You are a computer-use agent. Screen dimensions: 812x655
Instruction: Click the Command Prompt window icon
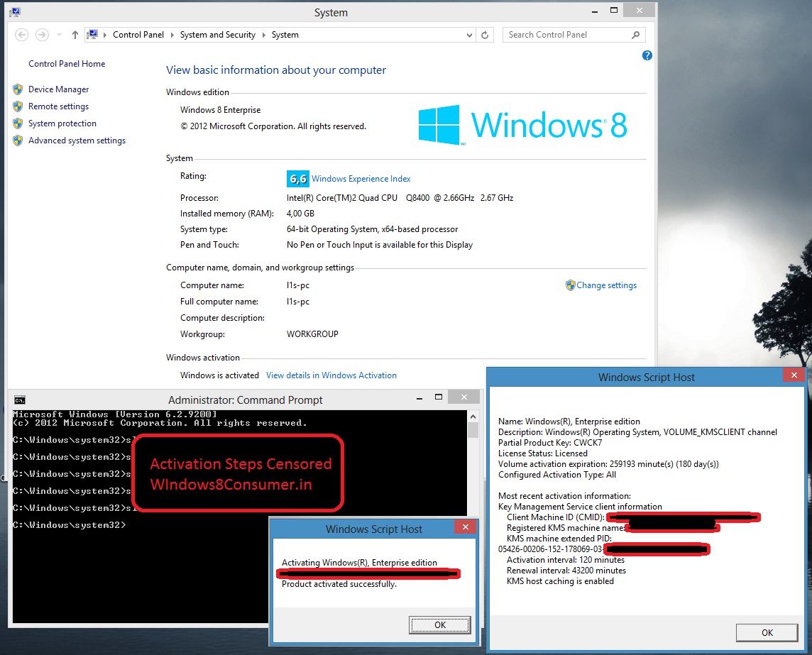20,400
